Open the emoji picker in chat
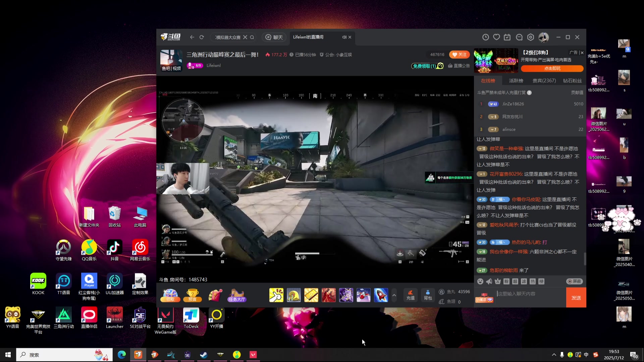644x362 pixels. click(480, 281)
